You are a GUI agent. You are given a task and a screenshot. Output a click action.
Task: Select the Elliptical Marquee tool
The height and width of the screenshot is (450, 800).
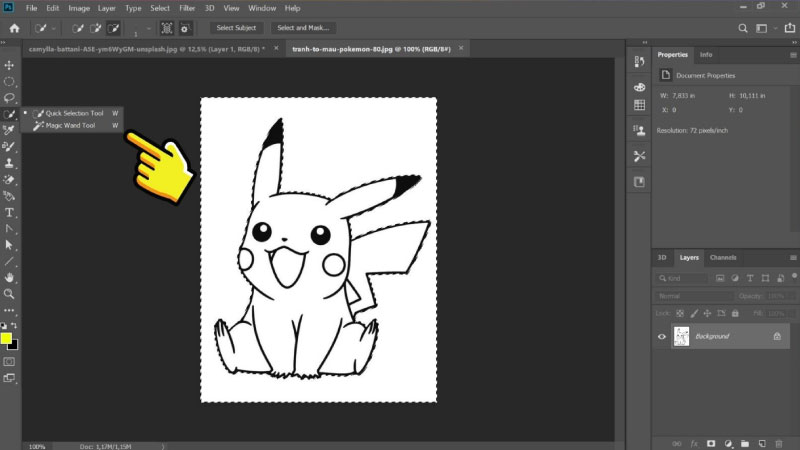coord(9,82)
